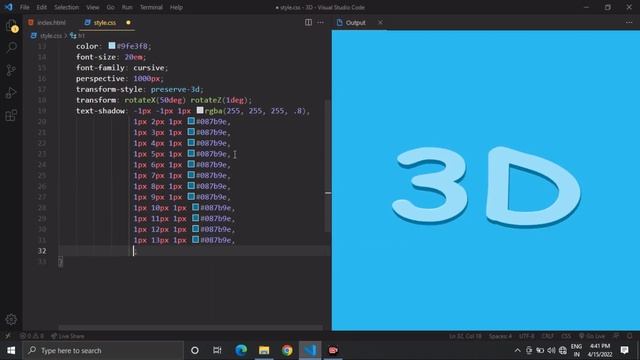
Task: Click the UTF-8 encoding selector
Action: coord(527,336)
